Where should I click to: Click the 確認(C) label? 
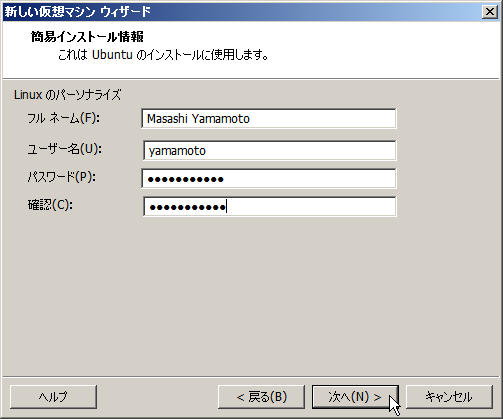(50, 205)
